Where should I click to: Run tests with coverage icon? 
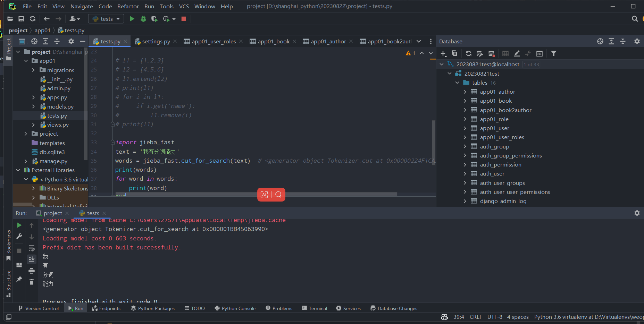tap(154, 19)
